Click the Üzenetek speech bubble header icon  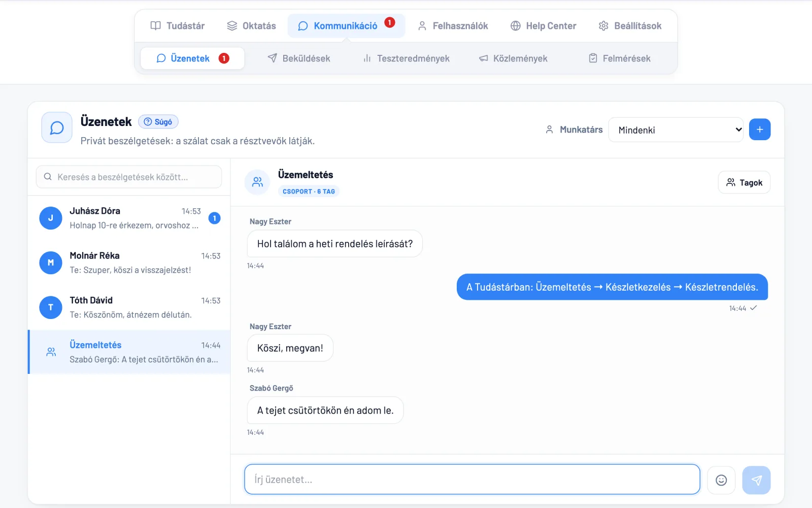[x=57, y=128]
